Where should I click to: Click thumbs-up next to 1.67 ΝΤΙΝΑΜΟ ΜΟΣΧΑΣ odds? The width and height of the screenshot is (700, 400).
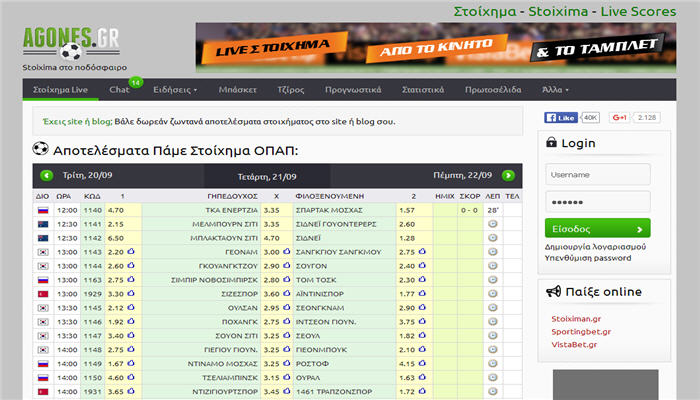[x=131, y=363]
